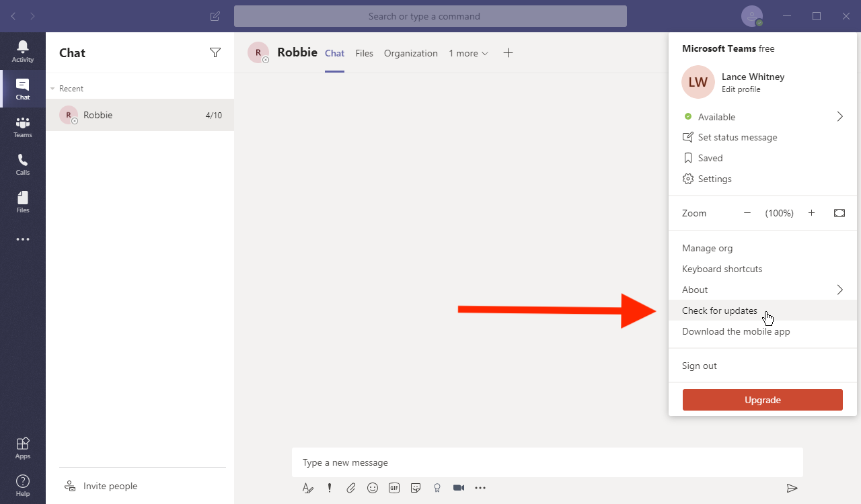Show more messaging extensions ellipsis
The image size is (861, 504).
(x=480, y=488)
